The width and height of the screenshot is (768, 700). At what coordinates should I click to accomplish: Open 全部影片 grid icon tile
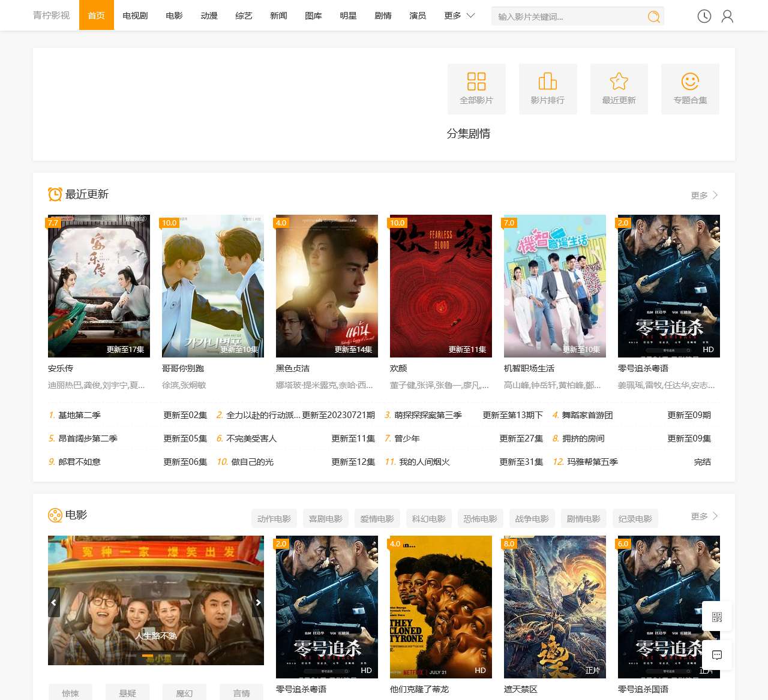(x=476, y=89)
